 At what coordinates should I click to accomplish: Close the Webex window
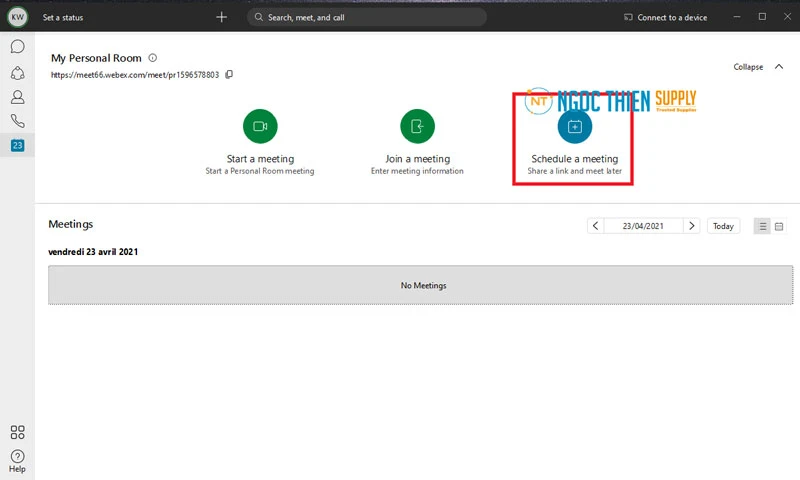(x=787, y=17)
